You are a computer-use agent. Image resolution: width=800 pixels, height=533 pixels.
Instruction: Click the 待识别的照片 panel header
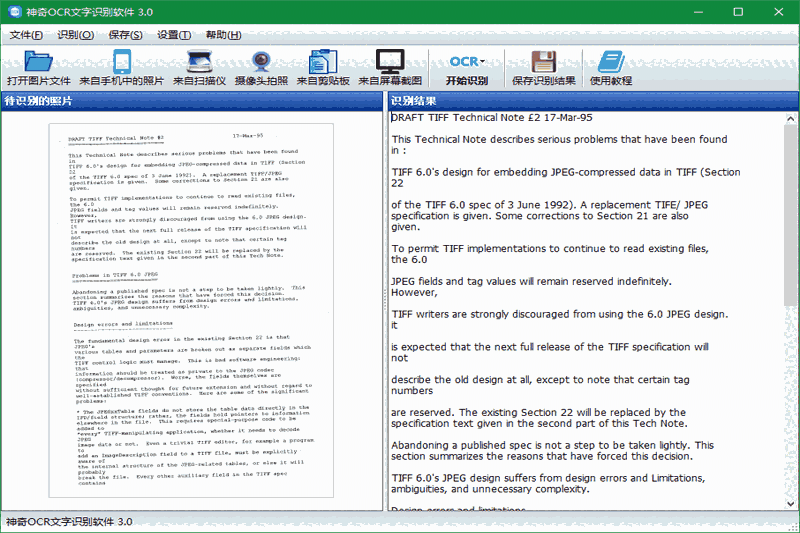coord(192,101)
